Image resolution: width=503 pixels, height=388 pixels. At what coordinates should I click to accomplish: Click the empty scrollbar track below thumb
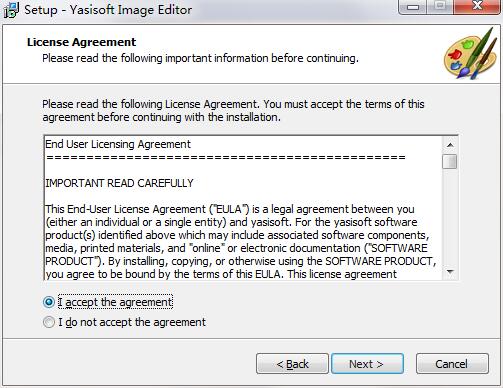point(450,217)
